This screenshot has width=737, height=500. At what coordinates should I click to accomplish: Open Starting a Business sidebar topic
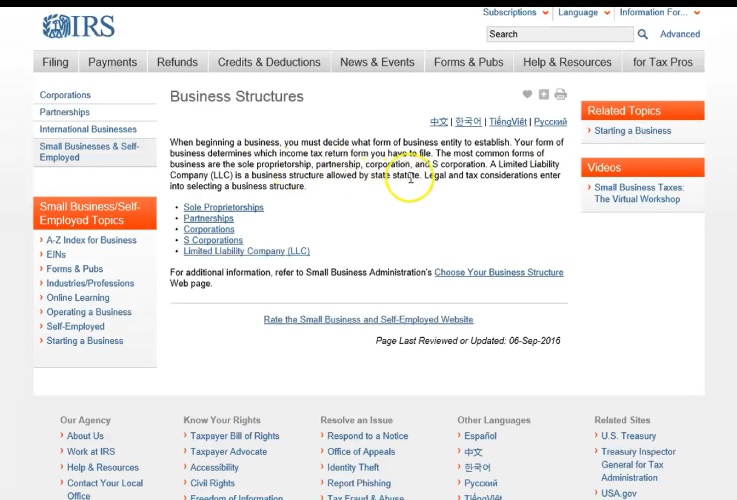[85, 341]
